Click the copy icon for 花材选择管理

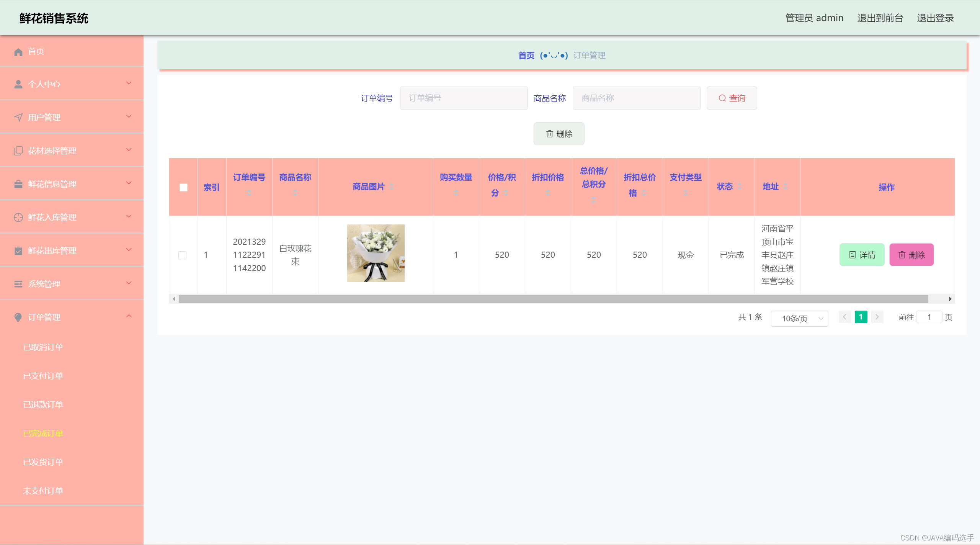[18, 151]
